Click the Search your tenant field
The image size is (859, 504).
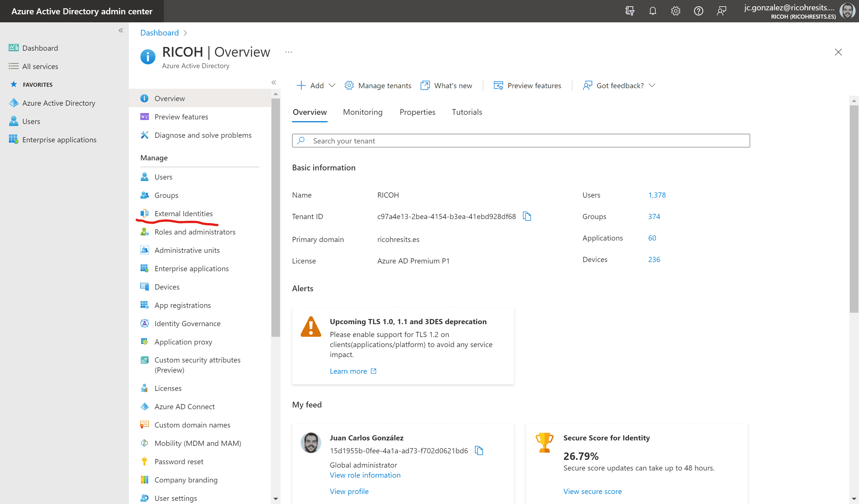521,141
